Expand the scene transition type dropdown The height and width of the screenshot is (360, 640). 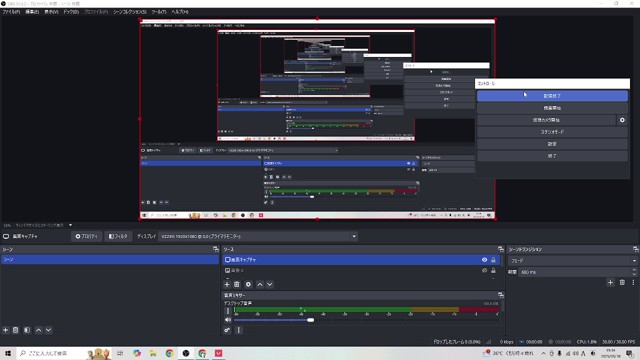click(x=572, y=261)
